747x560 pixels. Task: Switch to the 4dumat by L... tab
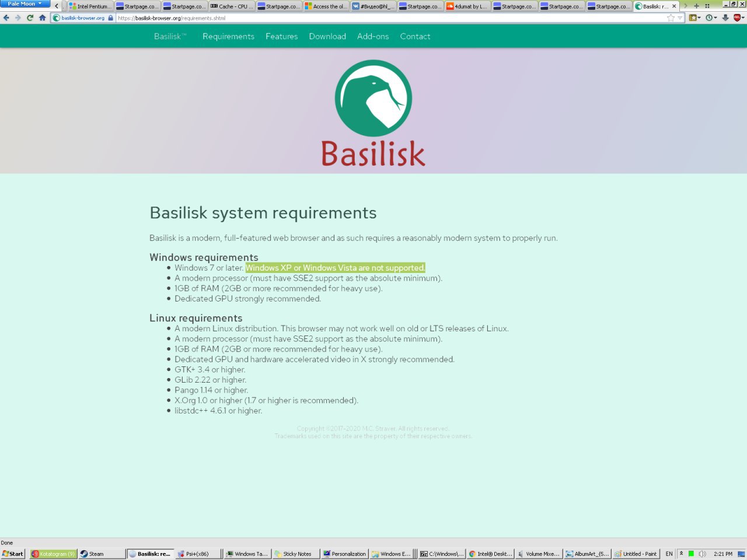click(x=467, y=6)
